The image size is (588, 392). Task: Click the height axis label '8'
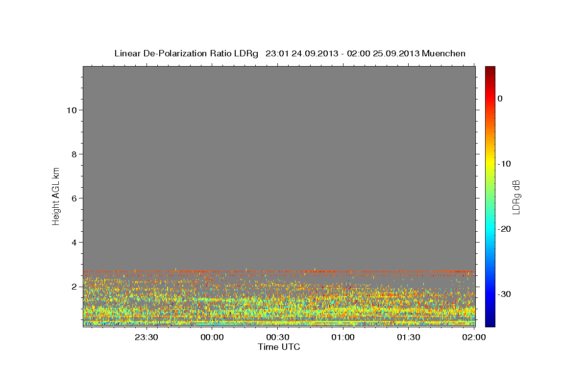point(73,154)
